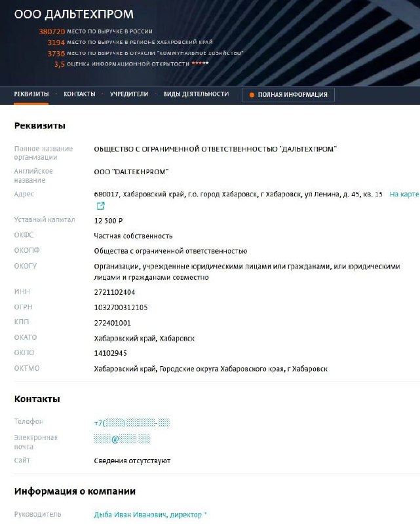
Task: Reveal the hidden phone number
Action: pyautogui.click(x=132, y=422)
